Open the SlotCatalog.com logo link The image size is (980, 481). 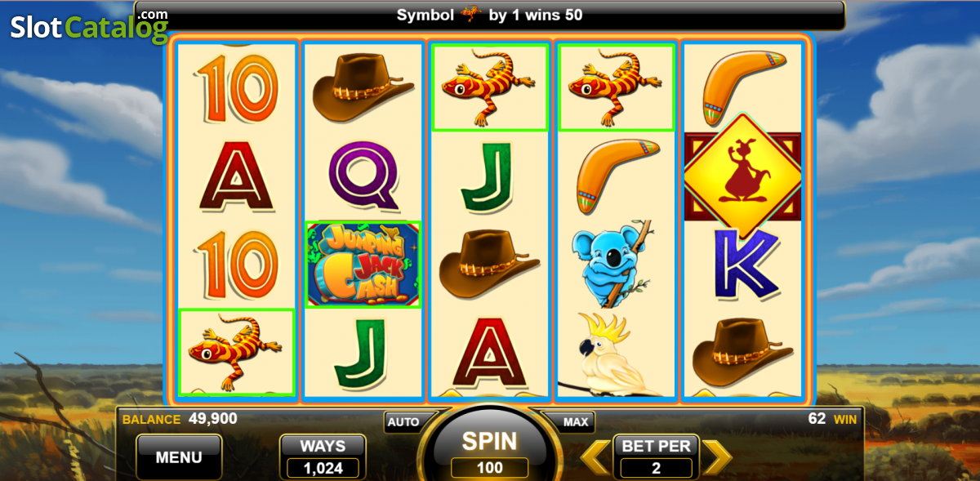pos(89,26)
